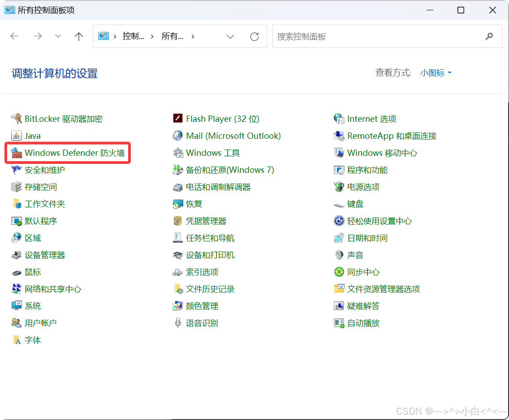Open the 查看方式 小图标 dropdown

pos(436,73)
